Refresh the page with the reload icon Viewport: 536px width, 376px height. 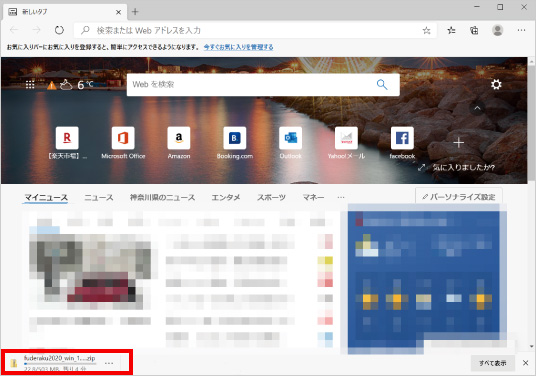(59, 30)
